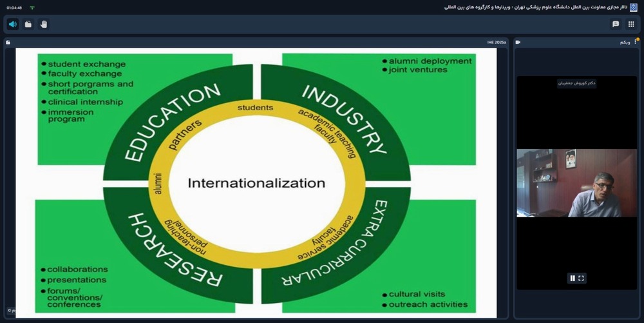The image size is (644, 323).
Task: Click the speaker name label above video
Action: point(577,83)
